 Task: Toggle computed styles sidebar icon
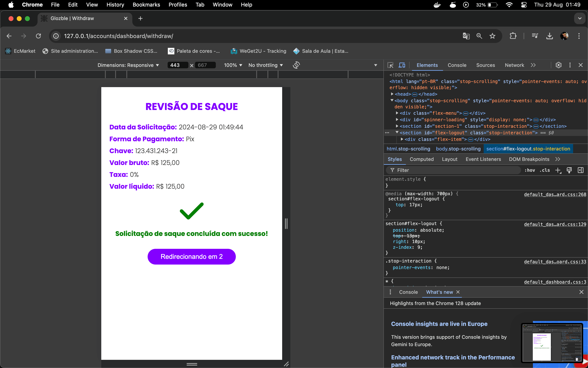[580, 170]
